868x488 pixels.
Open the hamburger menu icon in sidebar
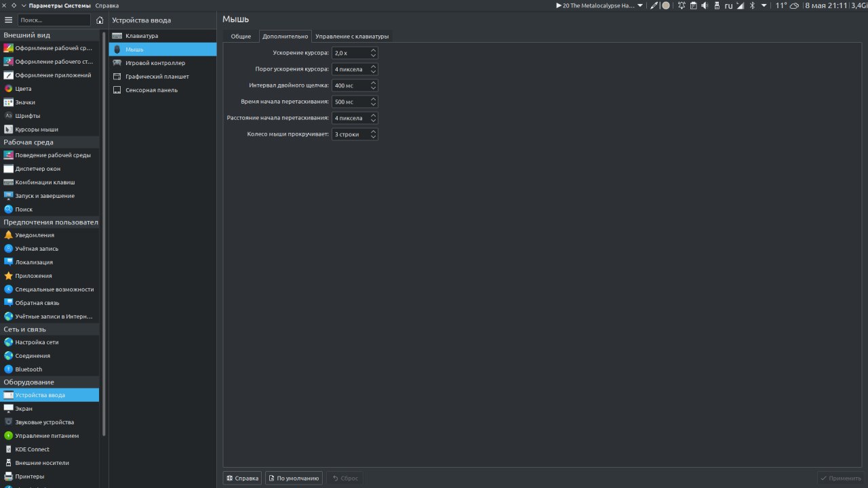8,20
